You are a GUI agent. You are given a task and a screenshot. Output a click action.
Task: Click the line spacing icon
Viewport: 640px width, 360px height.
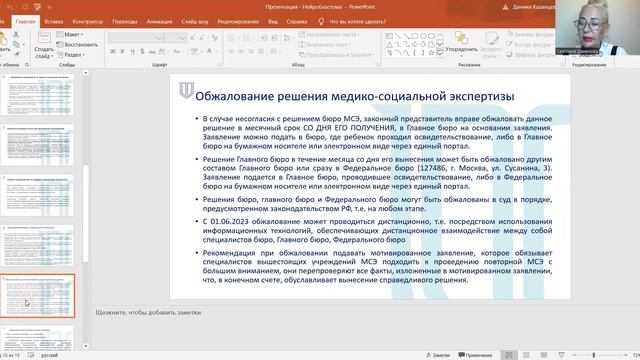[287, 38]
